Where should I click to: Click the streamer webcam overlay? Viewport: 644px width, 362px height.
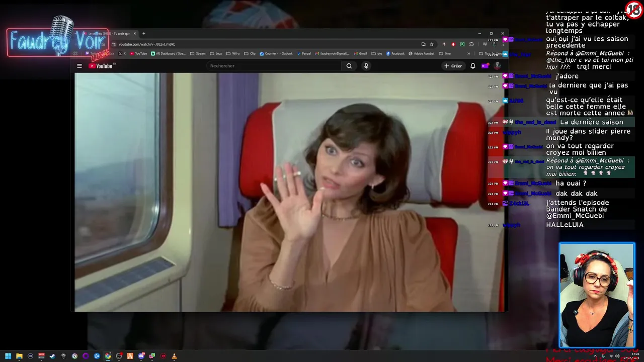click(x=597, y=295)
